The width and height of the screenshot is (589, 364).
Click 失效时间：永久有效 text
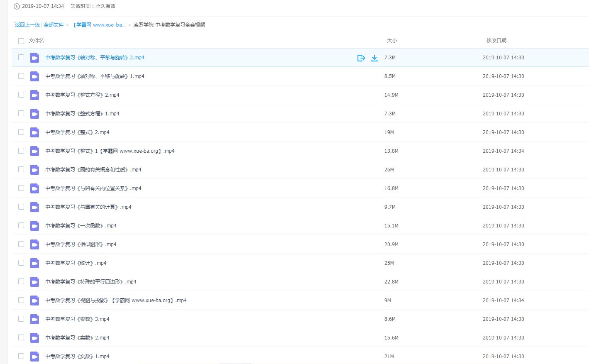pyautogui.click(x=93, y=6)
